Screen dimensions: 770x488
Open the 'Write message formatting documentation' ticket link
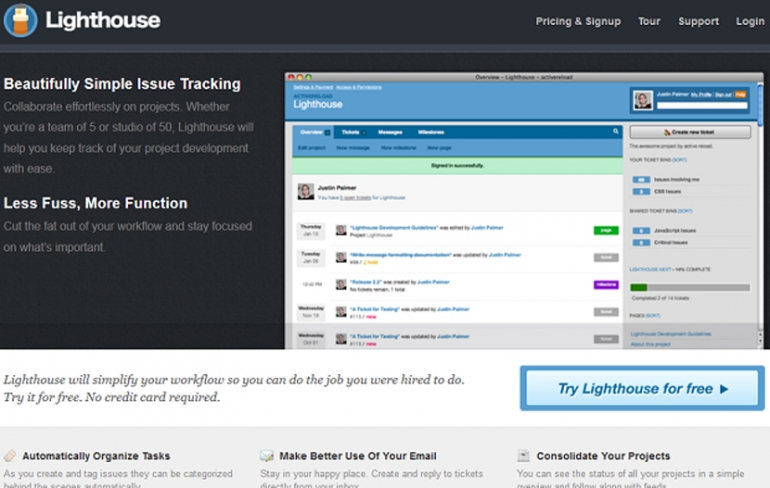coord(400,255)
